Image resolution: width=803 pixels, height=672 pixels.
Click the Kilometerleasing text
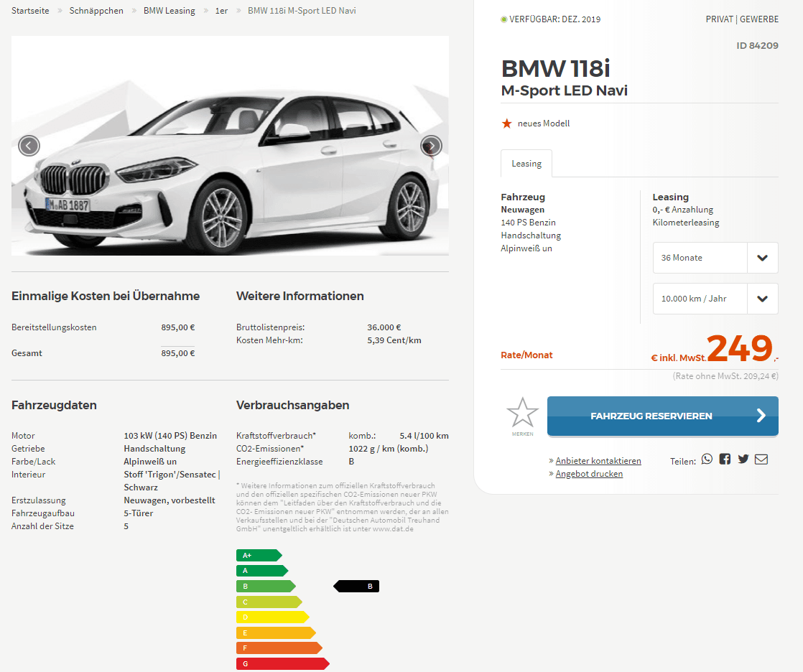click(x=686, y=223)
